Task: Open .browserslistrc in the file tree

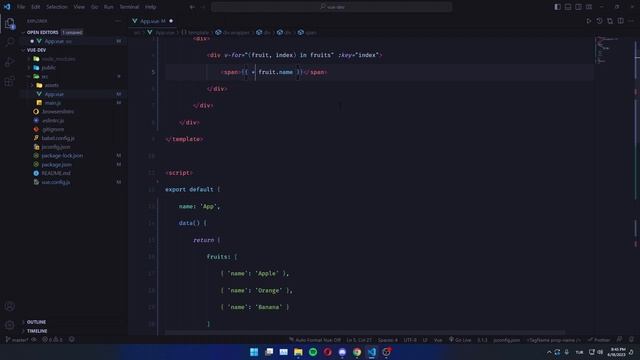Action: [x=58, y=112]
